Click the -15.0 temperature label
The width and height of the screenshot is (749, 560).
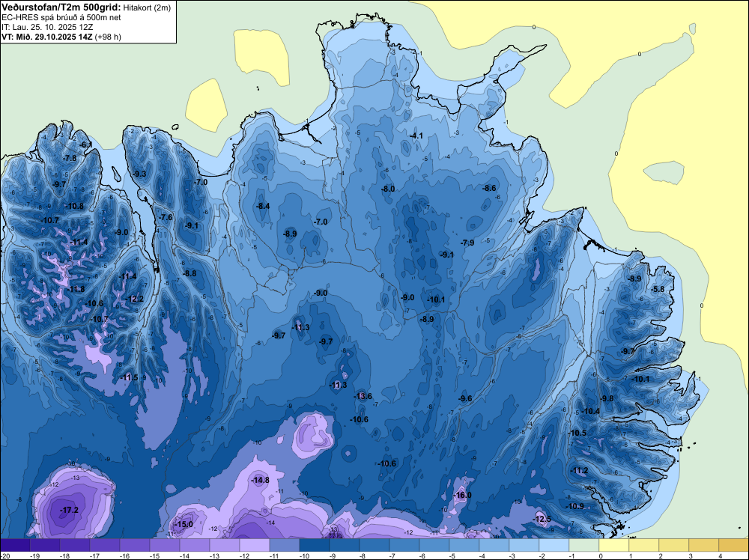[x=184, y=524]
